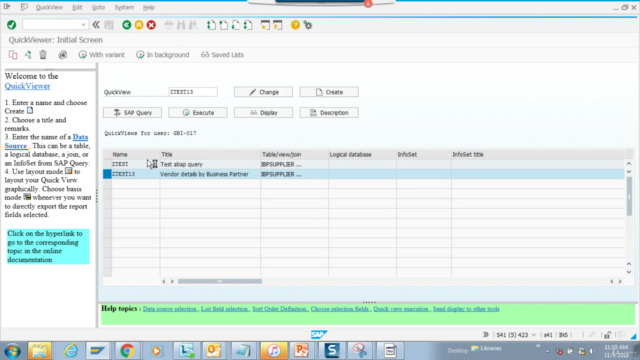Click the status bar double-arrow expander
The image size is (640, 360).
tap(486, 335)
